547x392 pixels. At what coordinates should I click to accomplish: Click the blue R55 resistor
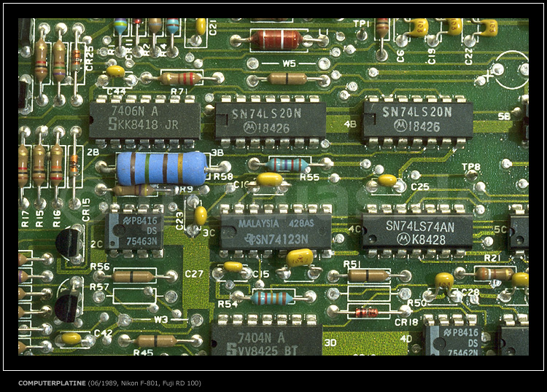pyautogui.click(x=287, y=165)
